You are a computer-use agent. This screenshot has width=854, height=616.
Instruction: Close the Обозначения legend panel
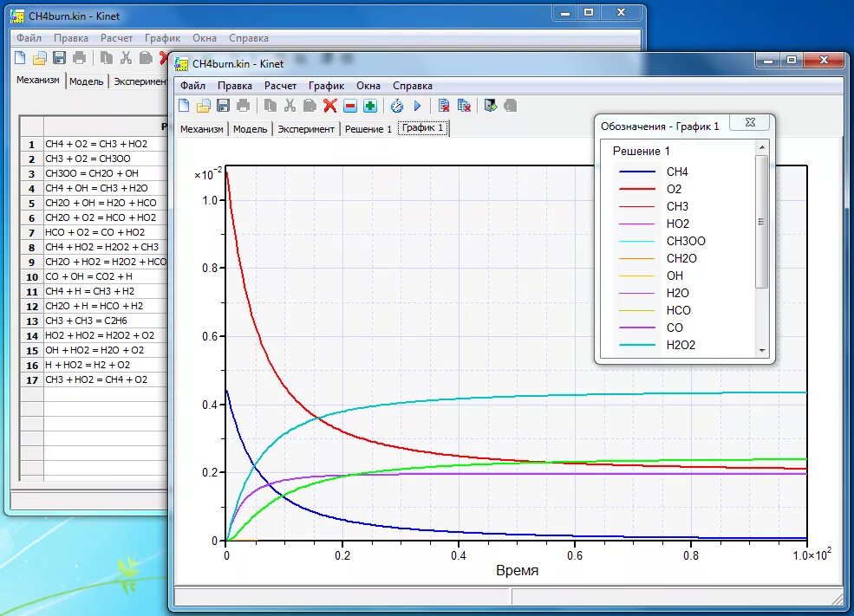(x=749, y=122)
